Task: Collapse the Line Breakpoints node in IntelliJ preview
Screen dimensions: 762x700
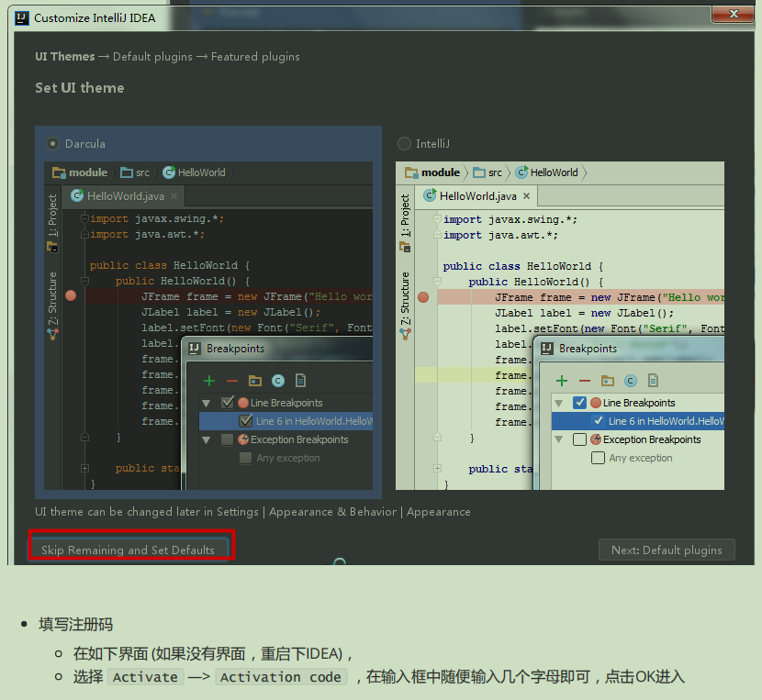Action: 559,403
